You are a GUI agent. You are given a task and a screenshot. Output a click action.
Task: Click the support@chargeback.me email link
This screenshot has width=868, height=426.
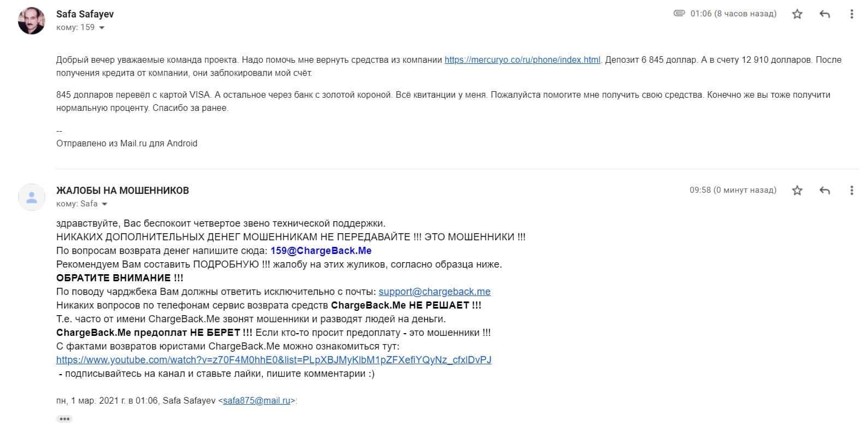(x=435, y=292)
